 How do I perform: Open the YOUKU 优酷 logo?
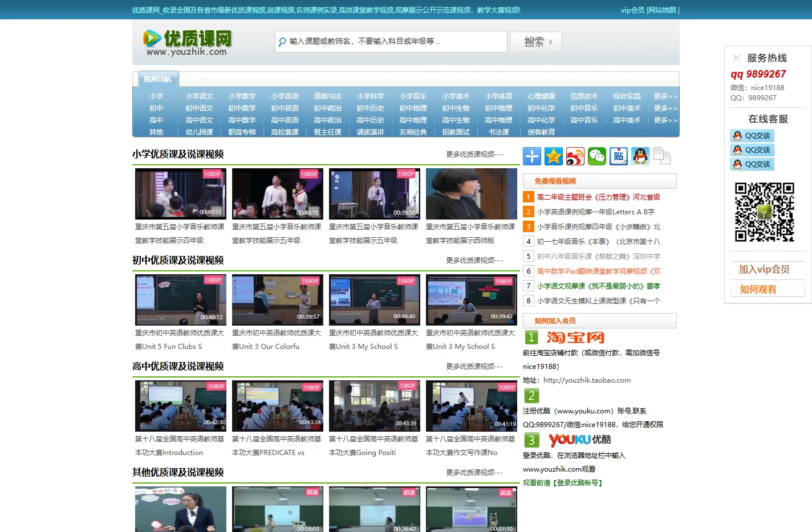579,440
